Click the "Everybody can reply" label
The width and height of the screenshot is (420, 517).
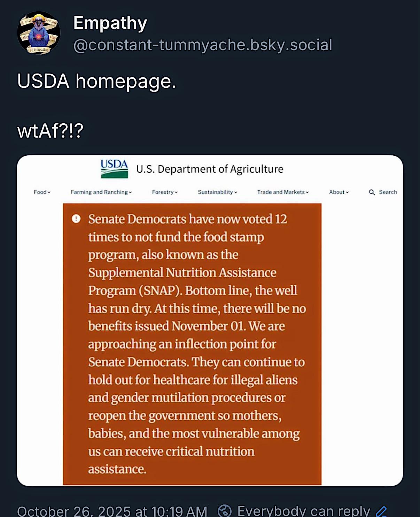pos(303,511)
